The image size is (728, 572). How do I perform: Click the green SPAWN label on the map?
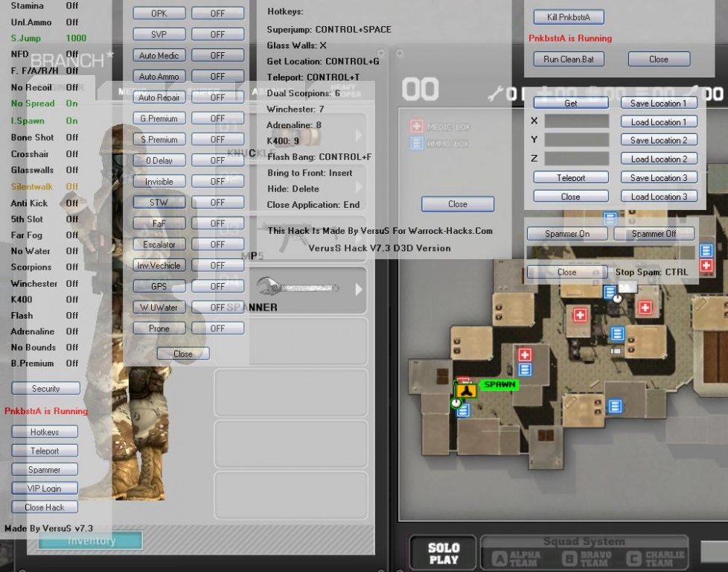pyautogui.click(x=499, y=385)
